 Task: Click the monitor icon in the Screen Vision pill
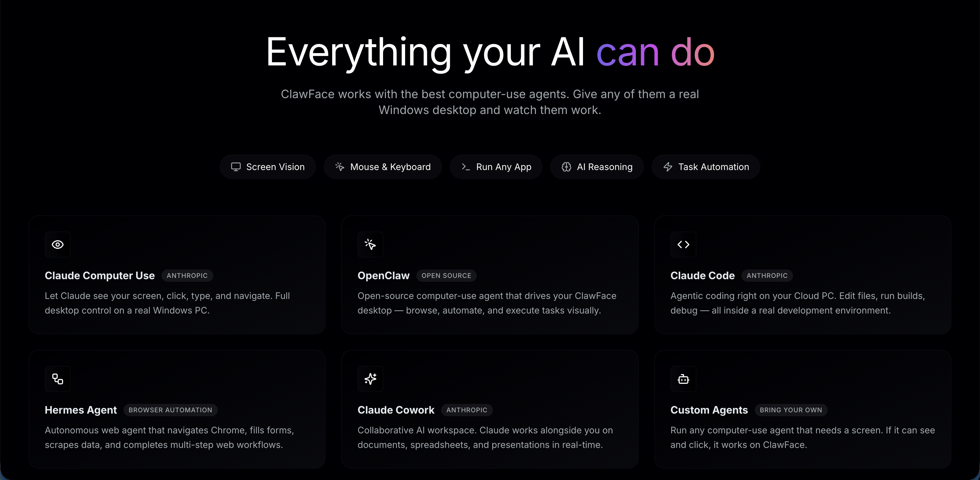(x=236, y=167)
